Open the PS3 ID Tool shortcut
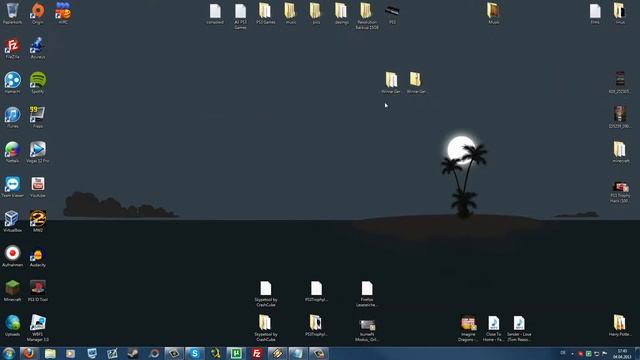This screenshot has height=360, width=640. pyautogui.click(x=38, y=291)
